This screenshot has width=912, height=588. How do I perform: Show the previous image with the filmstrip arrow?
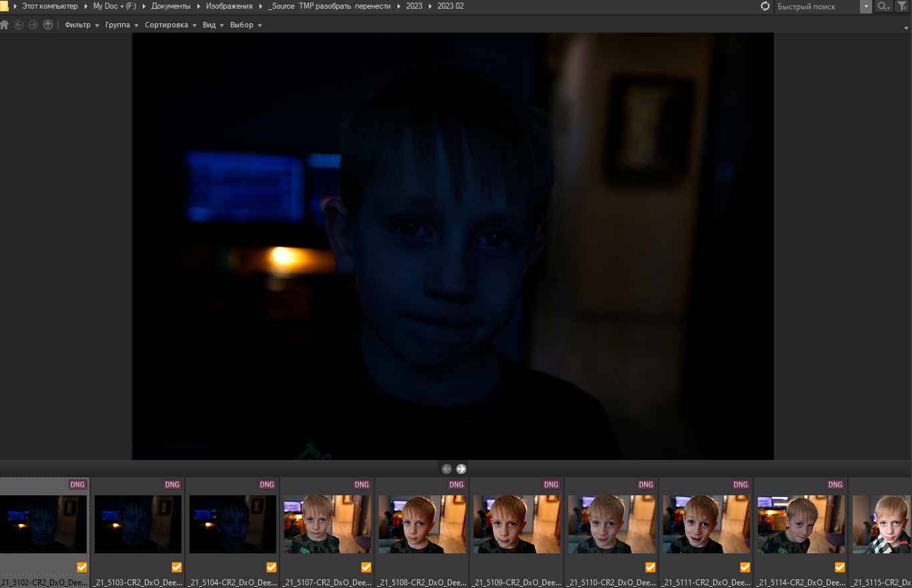446,469
